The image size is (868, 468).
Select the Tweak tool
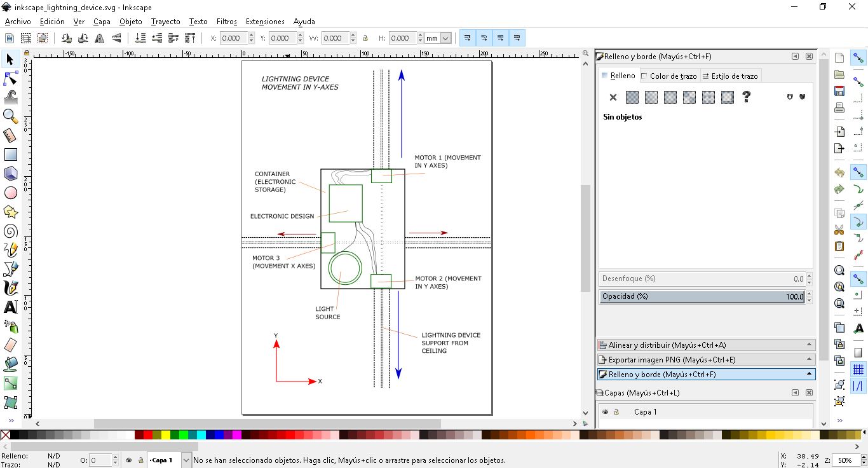click(x=10, y=97)
